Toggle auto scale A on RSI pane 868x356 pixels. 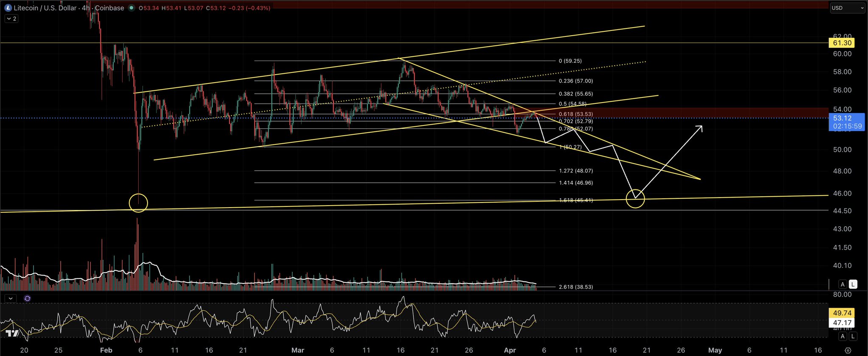(843, 337)
